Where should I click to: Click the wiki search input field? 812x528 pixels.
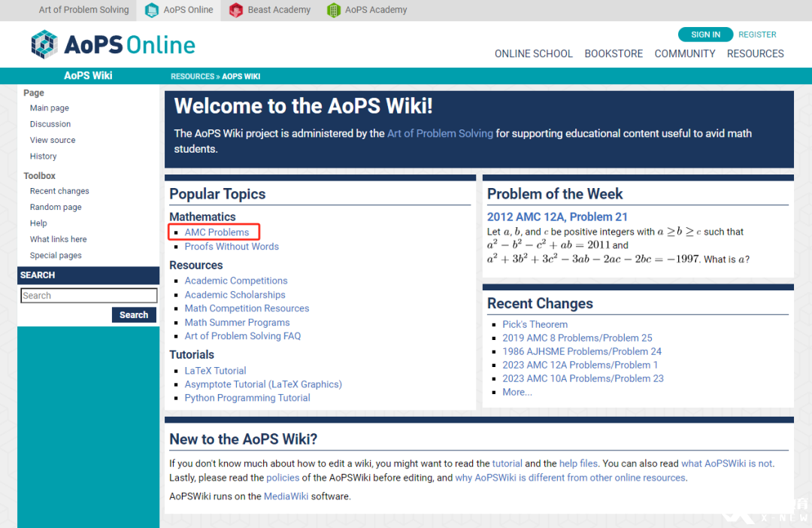tap(89, 296)
